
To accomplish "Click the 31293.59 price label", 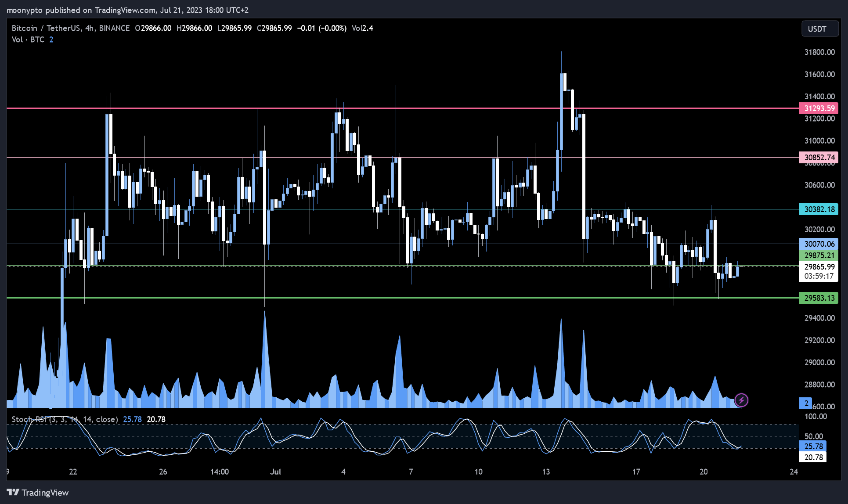I will (x=819, y=108).
